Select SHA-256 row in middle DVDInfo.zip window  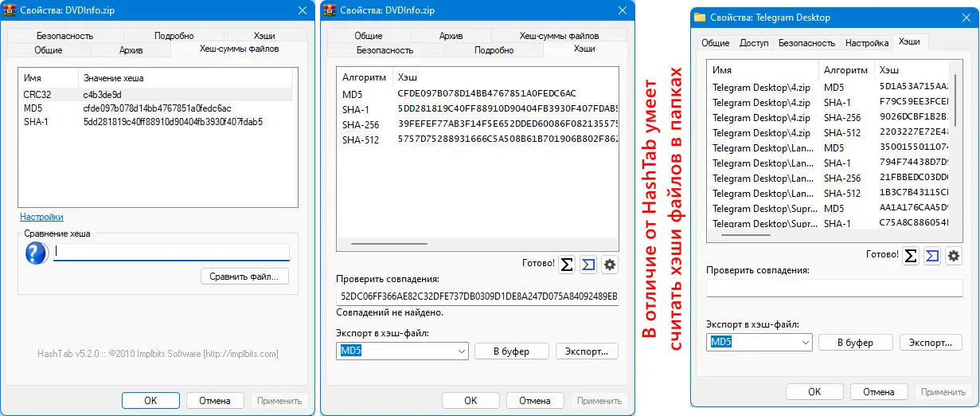click(477, 124)
